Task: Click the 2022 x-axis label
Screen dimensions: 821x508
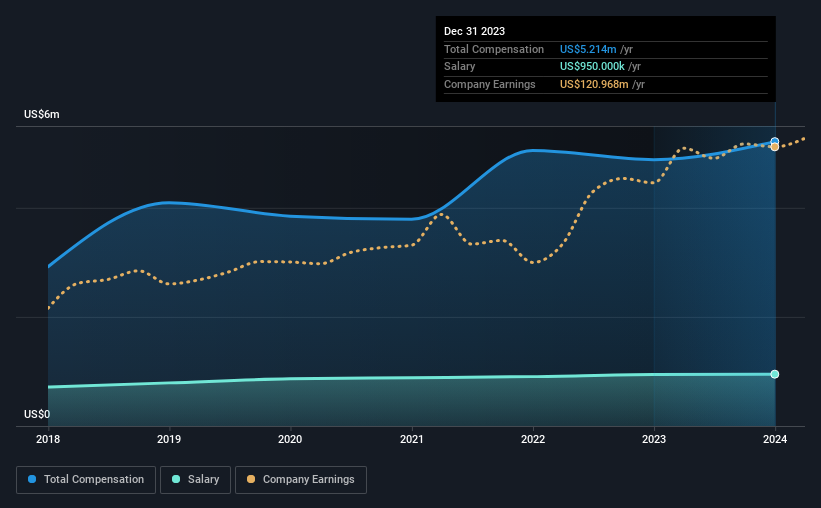Action: [533, 439]
